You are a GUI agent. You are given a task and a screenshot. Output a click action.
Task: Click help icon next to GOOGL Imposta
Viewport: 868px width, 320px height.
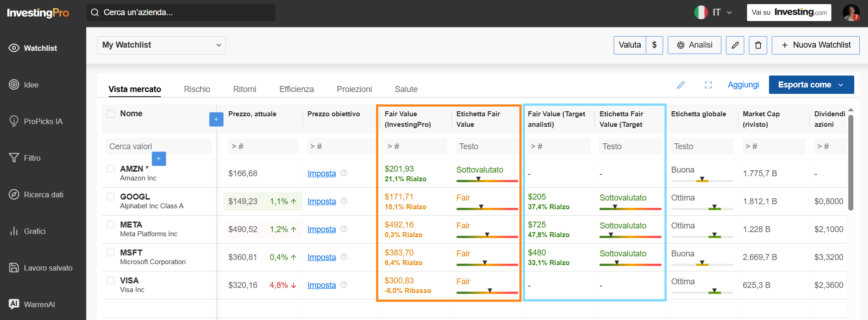[x=344, y=201]
